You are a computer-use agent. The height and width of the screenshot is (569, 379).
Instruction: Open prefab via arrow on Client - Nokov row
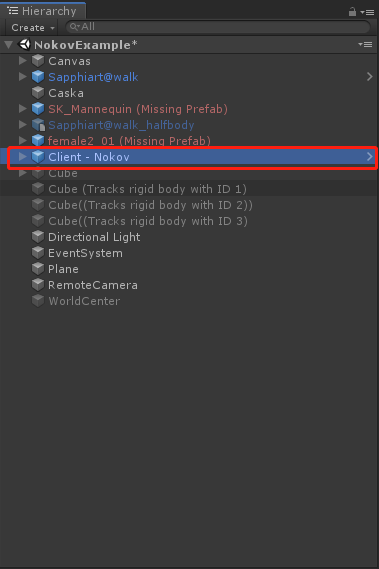370,157
